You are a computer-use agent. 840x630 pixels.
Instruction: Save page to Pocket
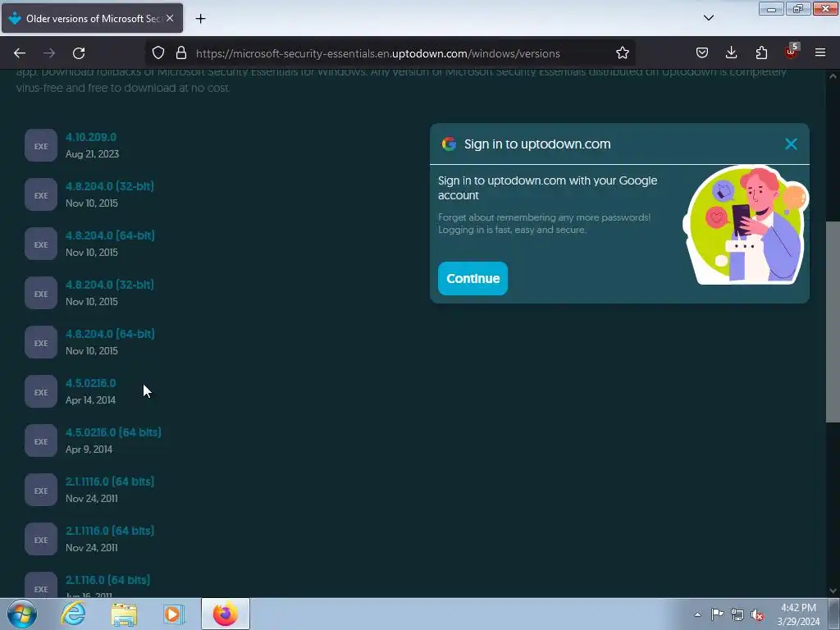coord(702,53)
